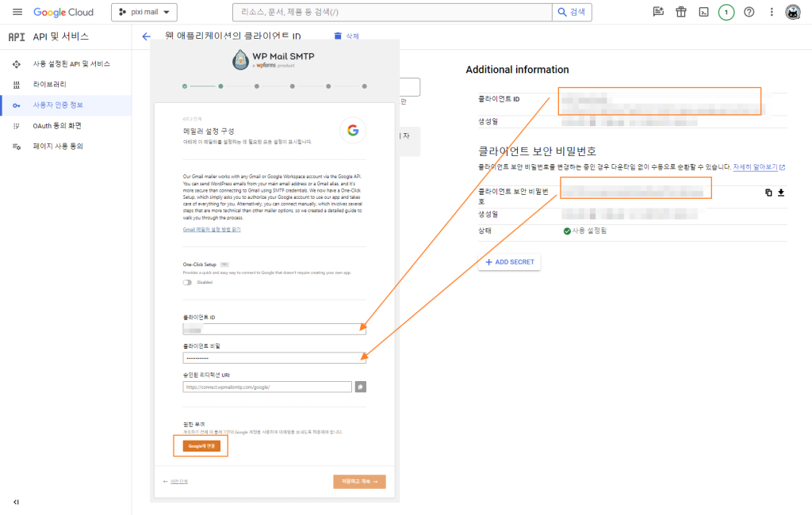Copy the client secret with copy icon
The height and width of the screenshot is (515, 812).
(768, 192)
